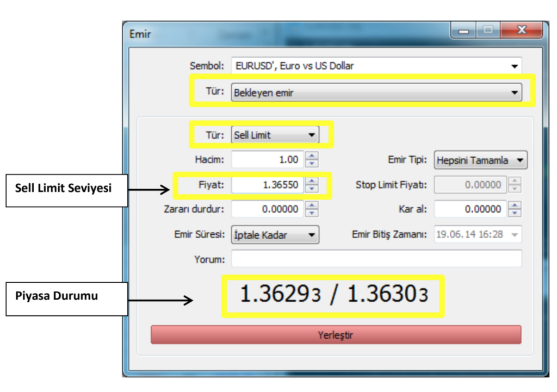Viewport: 557px width, 392px height.
Task: Open the Sell Limit type dropdown
Action: pyautogui.click(x=275, y=135)
